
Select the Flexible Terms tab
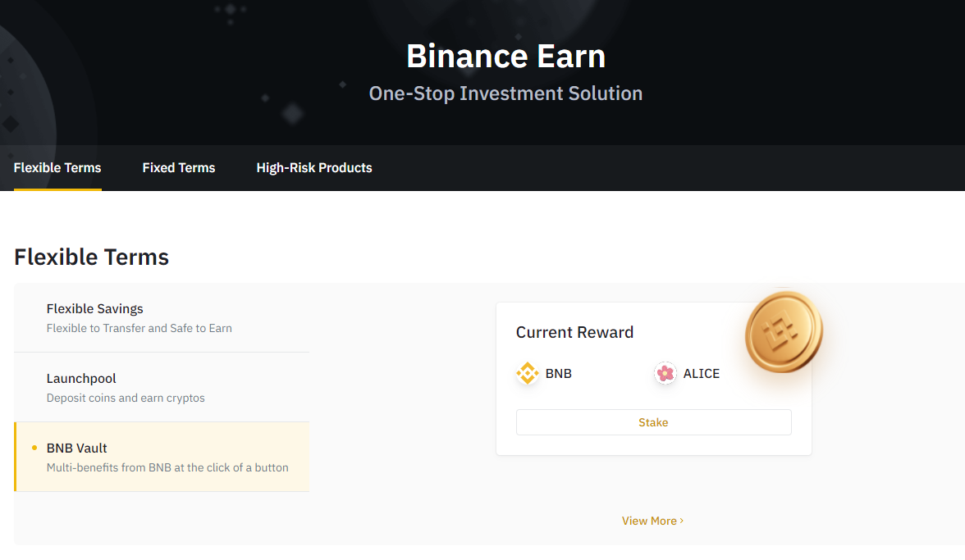[x=57, y=168]
